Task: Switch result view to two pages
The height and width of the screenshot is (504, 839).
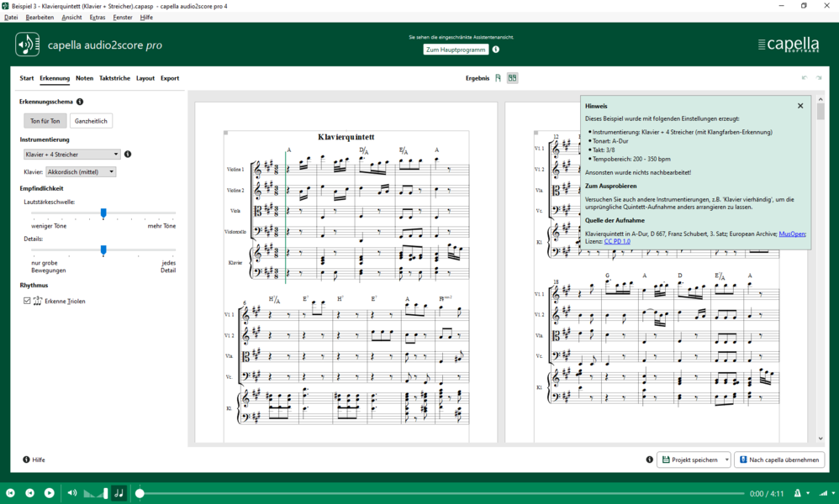Action: 512,78
